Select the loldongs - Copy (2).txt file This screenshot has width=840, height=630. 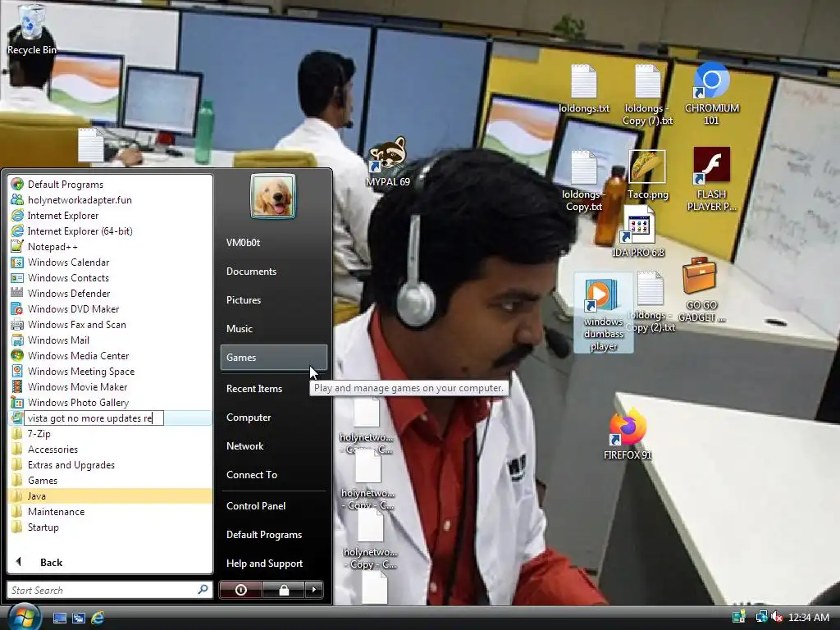[651, 302]
